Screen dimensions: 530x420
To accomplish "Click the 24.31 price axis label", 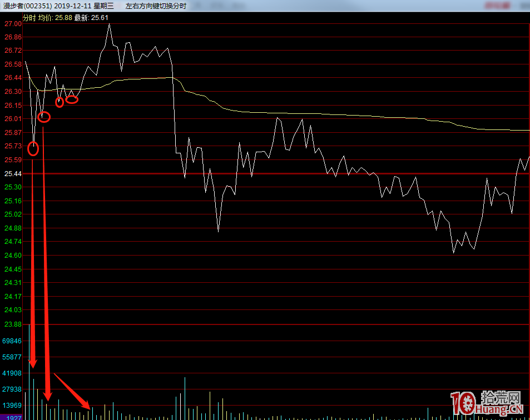I will [x=13, y=283].
